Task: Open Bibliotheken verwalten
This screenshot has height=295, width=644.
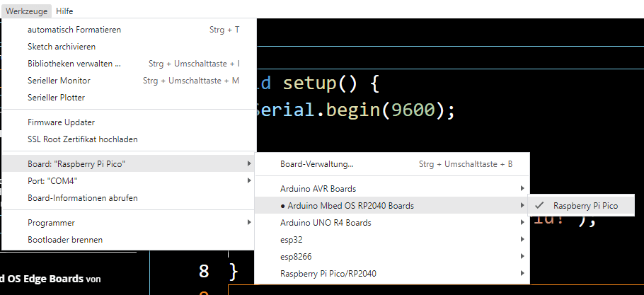Action: point(74,64)
